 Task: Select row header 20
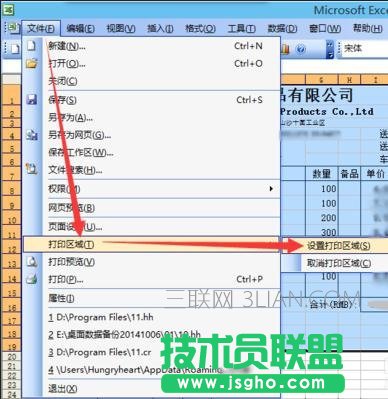click(x=12, y=357)
